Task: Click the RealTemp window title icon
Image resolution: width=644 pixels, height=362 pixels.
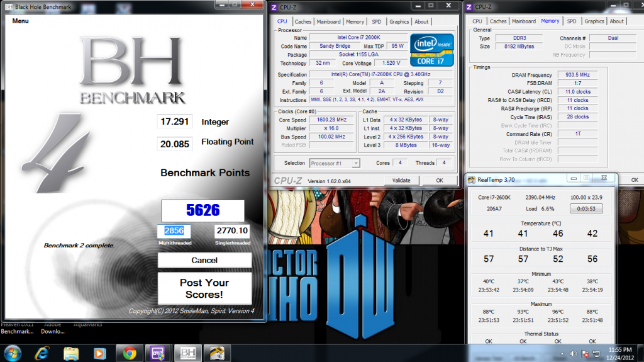Action: click(472, 180)
